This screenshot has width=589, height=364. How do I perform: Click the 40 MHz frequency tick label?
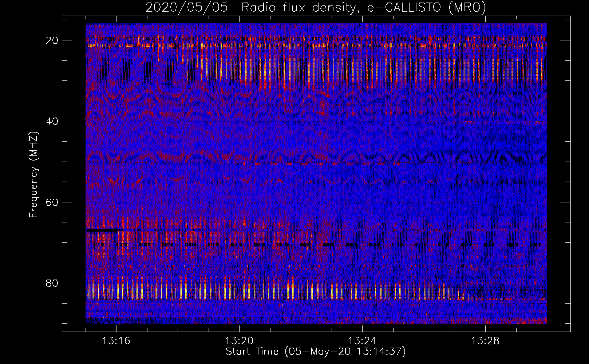click(52, 121)
